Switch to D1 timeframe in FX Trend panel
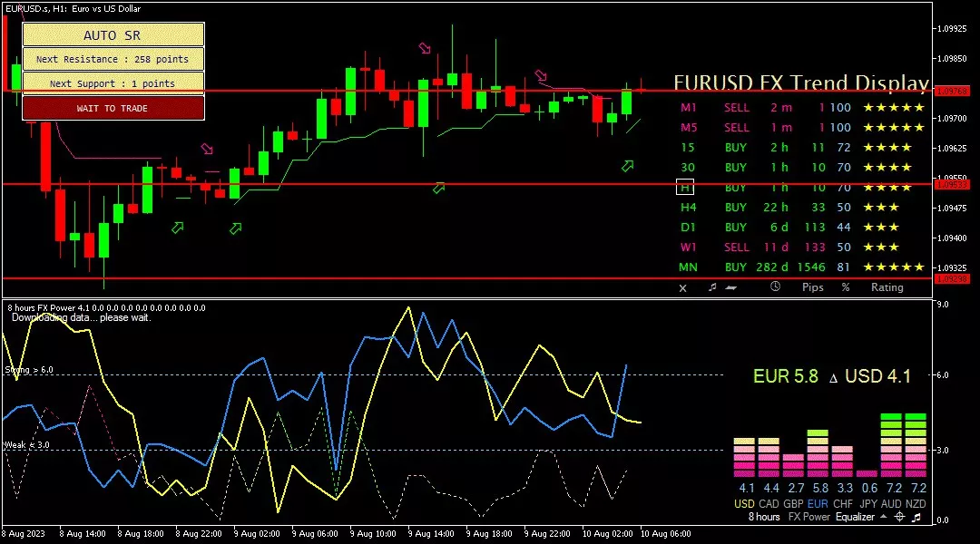 (688, 228)
